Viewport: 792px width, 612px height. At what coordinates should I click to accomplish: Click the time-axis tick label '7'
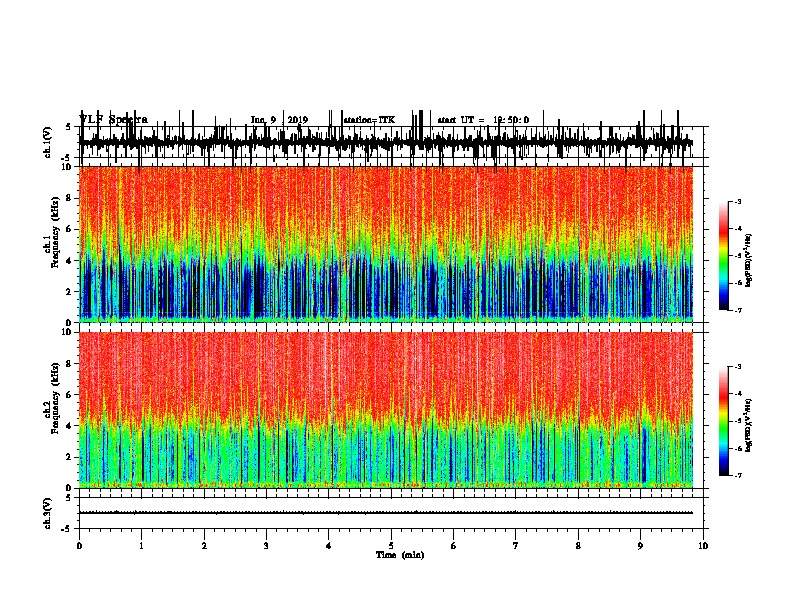point(516,546)
